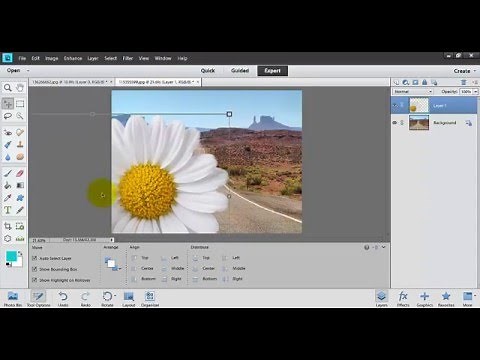This screenshot has width=480, height=360.
Task: Open the File menu
Action: click(x=22, y=58)
